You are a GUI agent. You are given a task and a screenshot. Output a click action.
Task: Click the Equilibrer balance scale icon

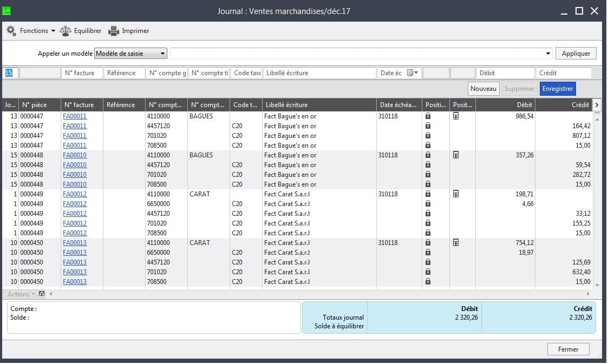[65, 31]
